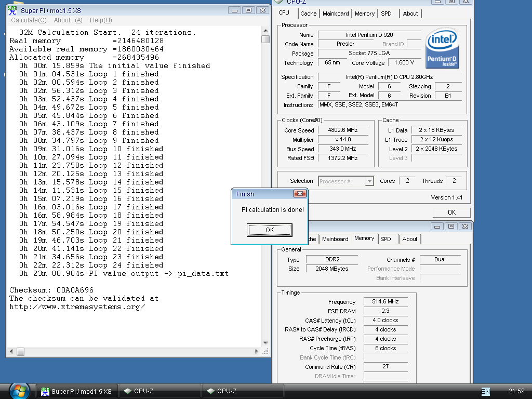Minimize the Super PI window
Image resolution: width=532 pixels, height=399 pixels.
(234, 10)
